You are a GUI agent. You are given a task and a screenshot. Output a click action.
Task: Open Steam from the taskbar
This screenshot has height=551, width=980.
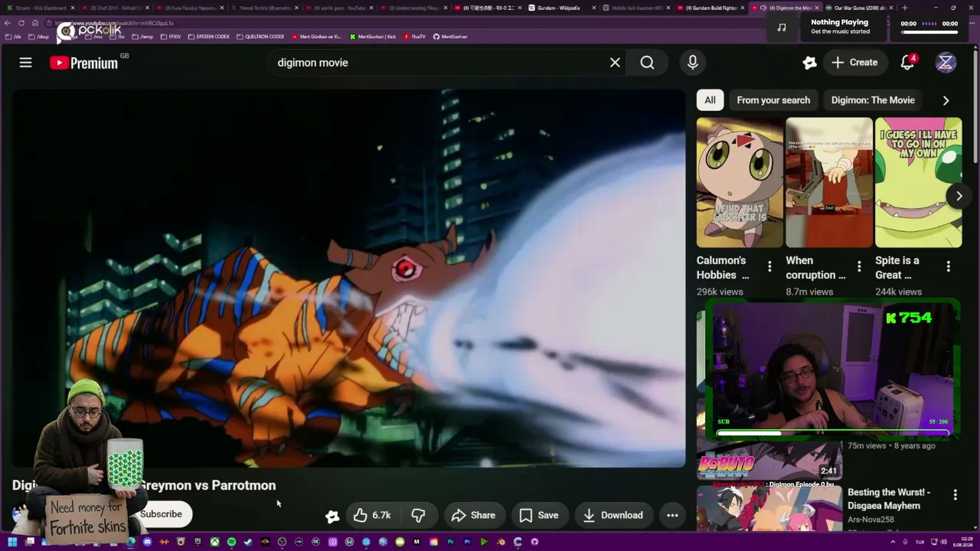click(248, 542)
